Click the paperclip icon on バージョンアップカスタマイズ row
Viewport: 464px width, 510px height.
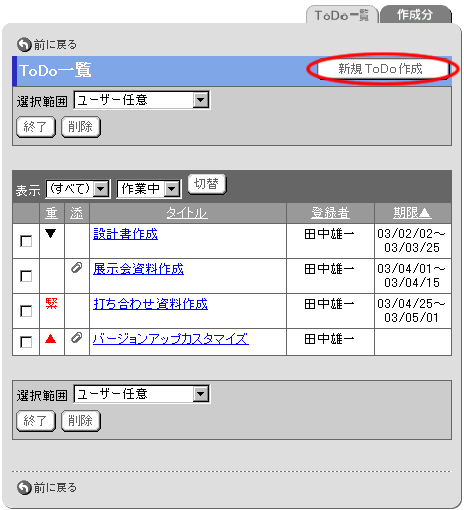tap(77, 338)
